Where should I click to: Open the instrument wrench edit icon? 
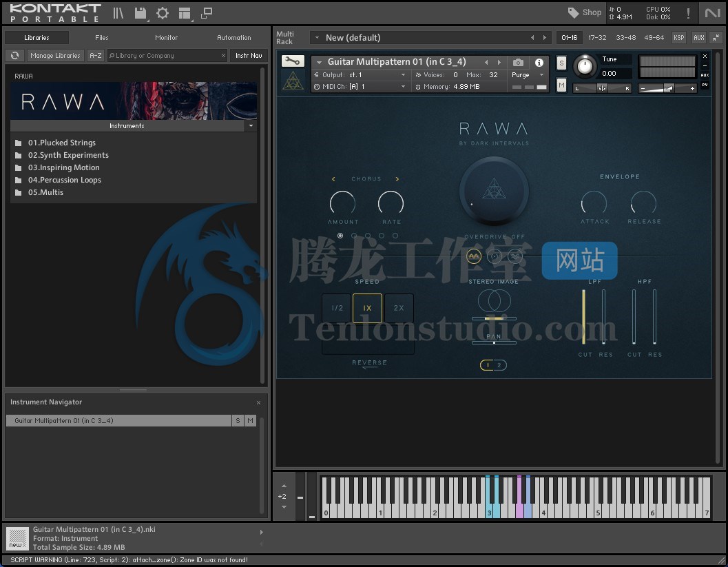coord(293,61)
